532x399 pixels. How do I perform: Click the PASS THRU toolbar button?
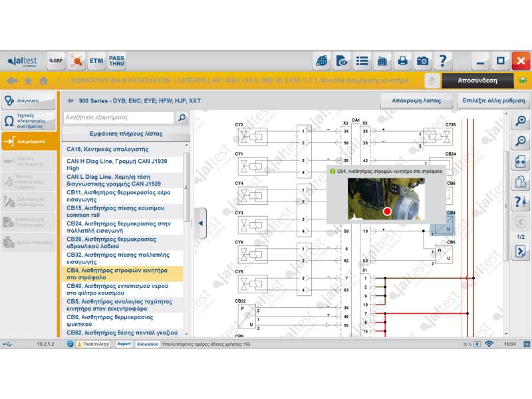(116, 61)
